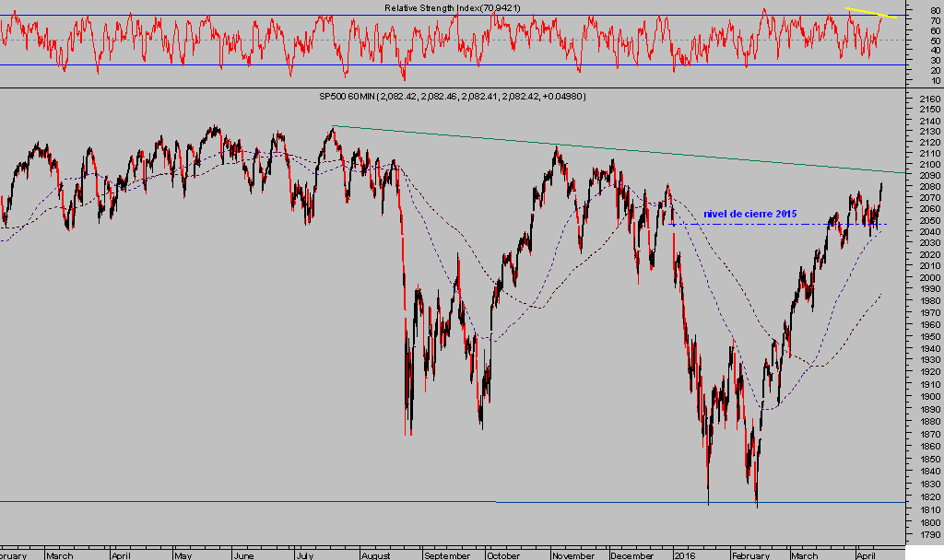
Task: Select the blue horizontal support line near 1815
Action: (249, 501)
